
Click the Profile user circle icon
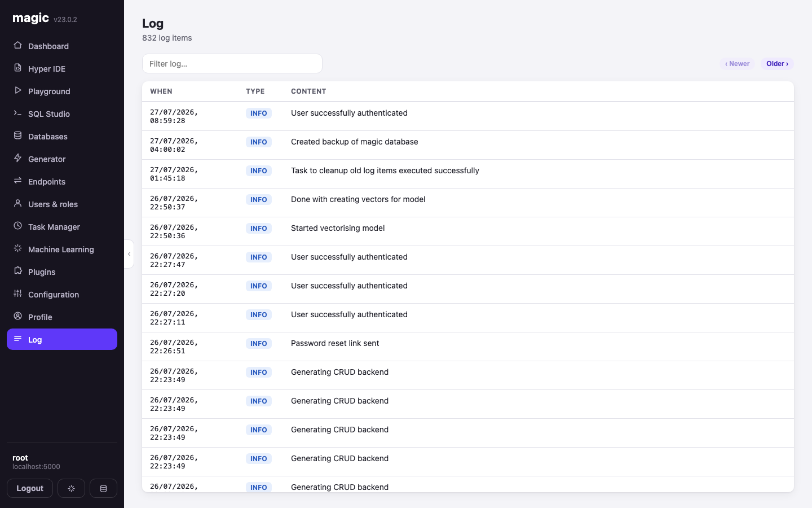[x=17, y=316]
